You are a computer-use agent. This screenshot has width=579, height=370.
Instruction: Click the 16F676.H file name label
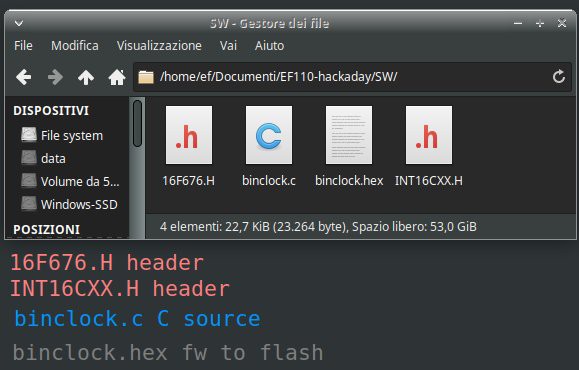click(189, 181)
